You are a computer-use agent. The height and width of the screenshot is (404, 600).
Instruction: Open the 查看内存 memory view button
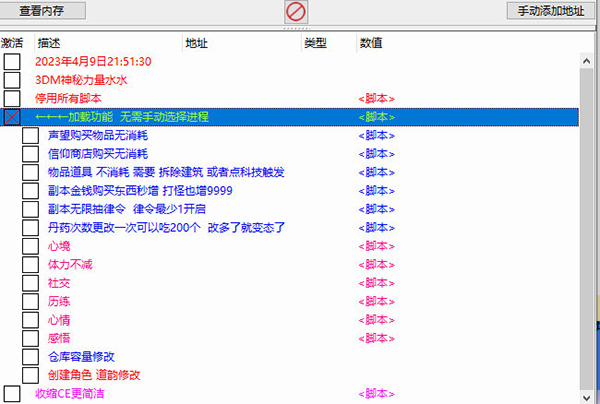(45, 11)
